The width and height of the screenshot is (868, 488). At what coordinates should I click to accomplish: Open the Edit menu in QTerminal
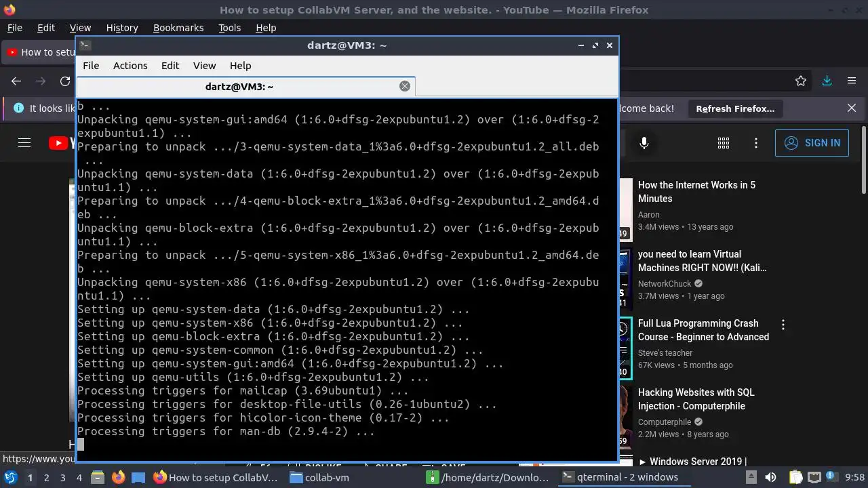[170, 66]
